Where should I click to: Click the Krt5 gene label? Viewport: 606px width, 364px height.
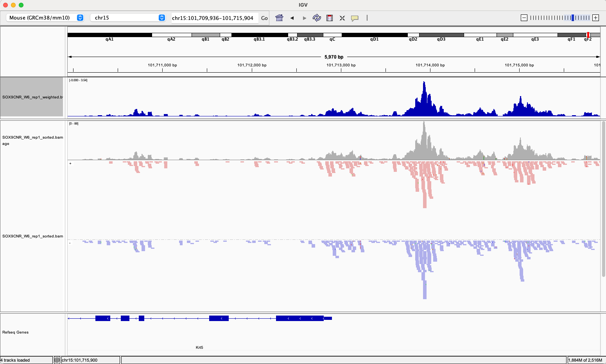199,347
